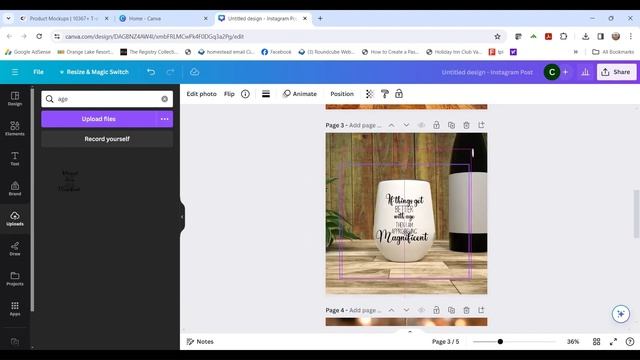Click the Upload files button
Viewport: 640px width, 360px height.
click(98, 119)
